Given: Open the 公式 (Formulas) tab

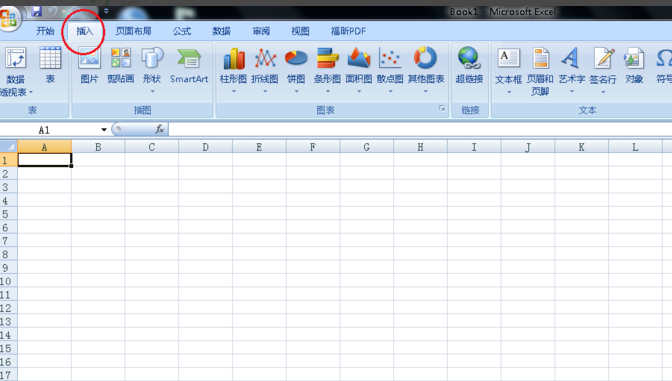Looking at the screenshot, I should (x=182, y=31).
